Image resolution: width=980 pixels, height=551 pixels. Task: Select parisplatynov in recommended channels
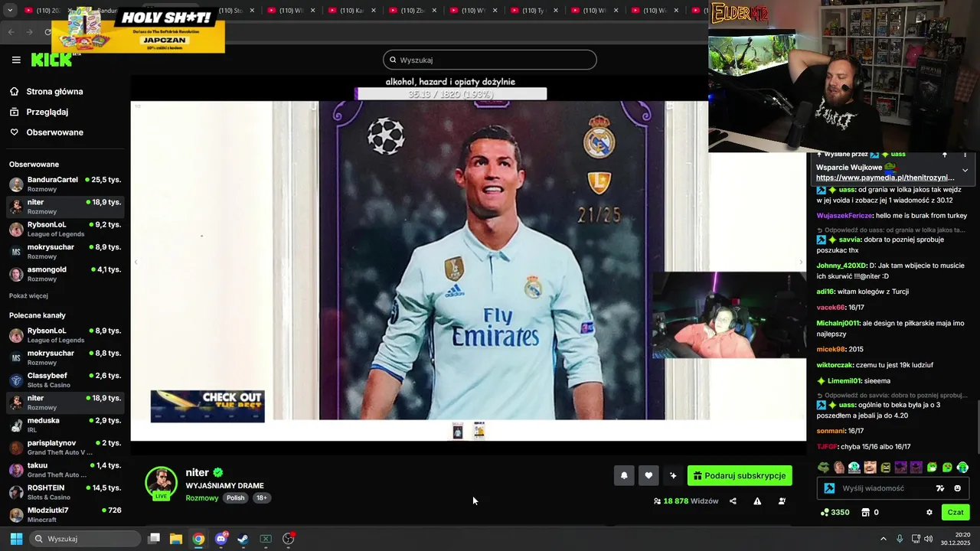click(x=65, y=448)
